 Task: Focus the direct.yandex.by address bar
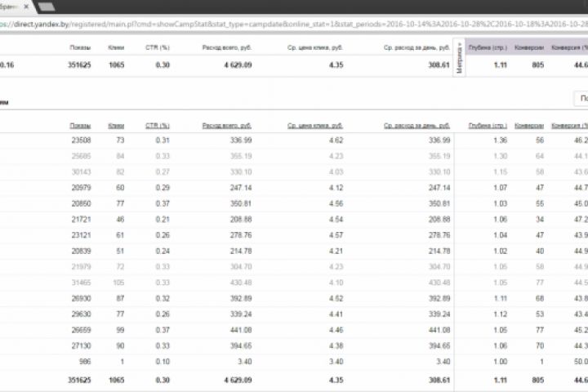click(292, 24)
